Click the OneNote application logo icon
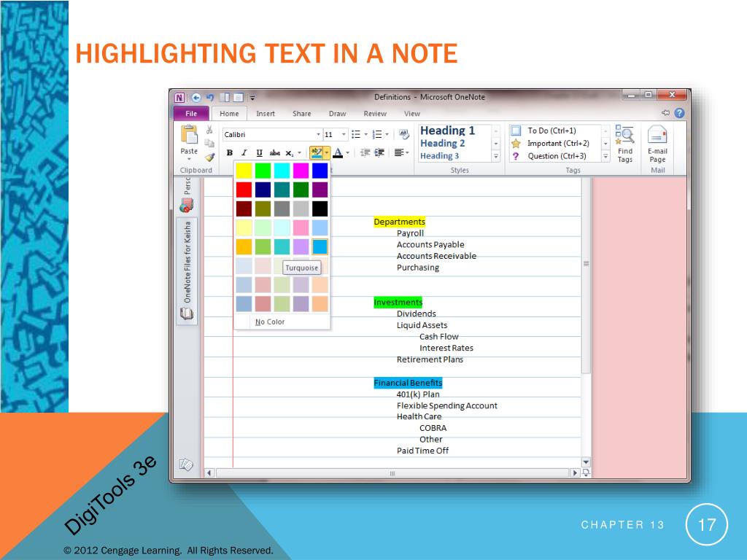 point(179,98)
